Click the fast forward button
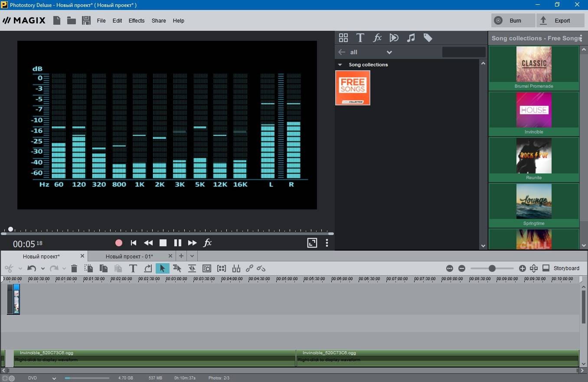 pyautogui.click(x=193, y=243)
